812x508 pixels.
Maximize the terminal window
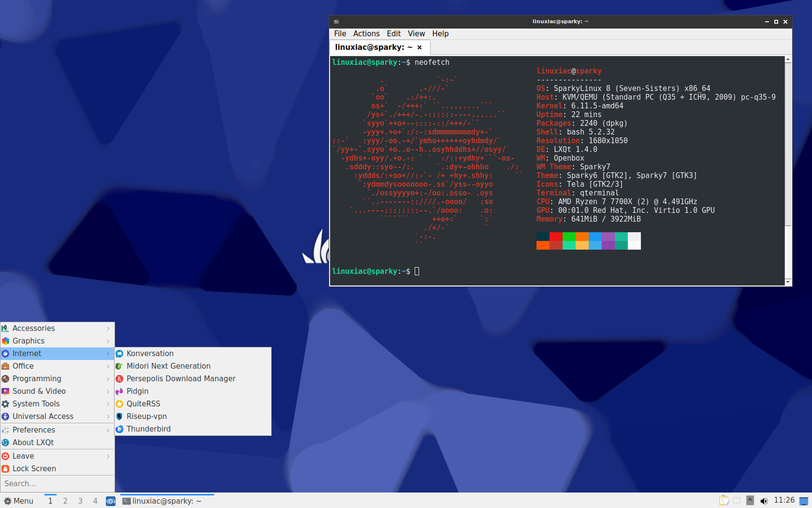pos(776,22)
